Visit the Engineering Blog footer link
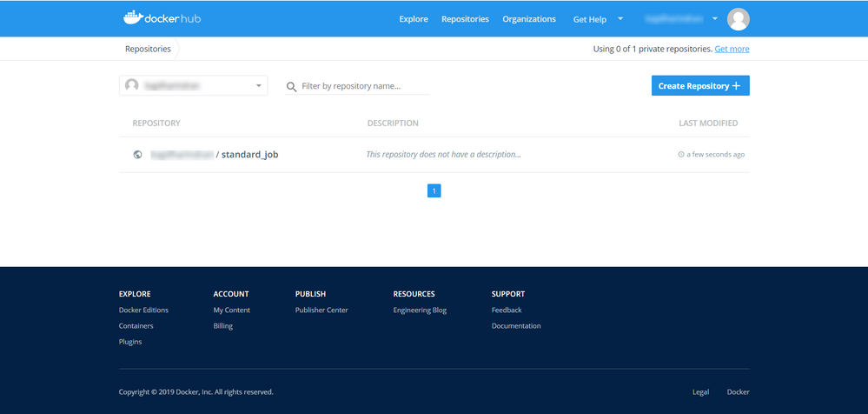868x414 pixels. click(420, 310)
